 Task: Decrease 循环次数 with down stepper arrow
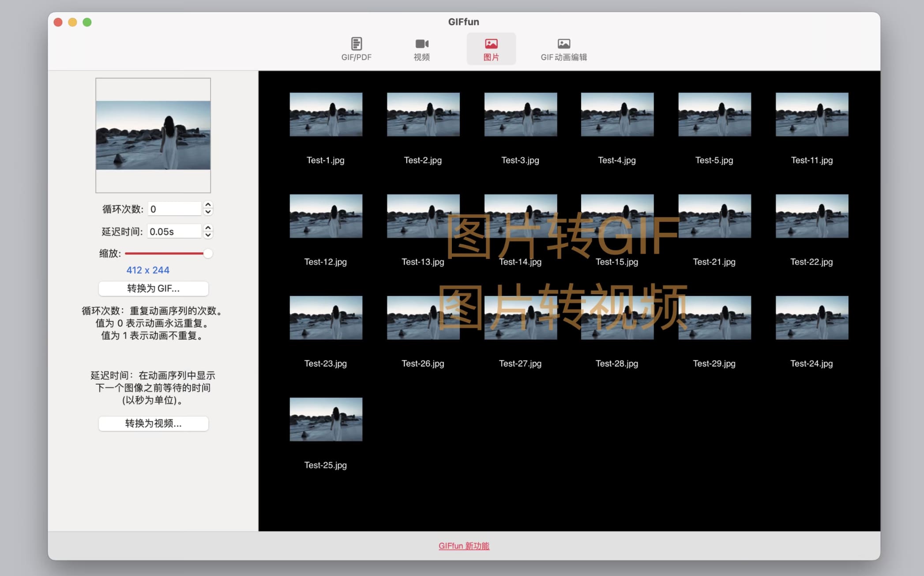coord(208,212)
